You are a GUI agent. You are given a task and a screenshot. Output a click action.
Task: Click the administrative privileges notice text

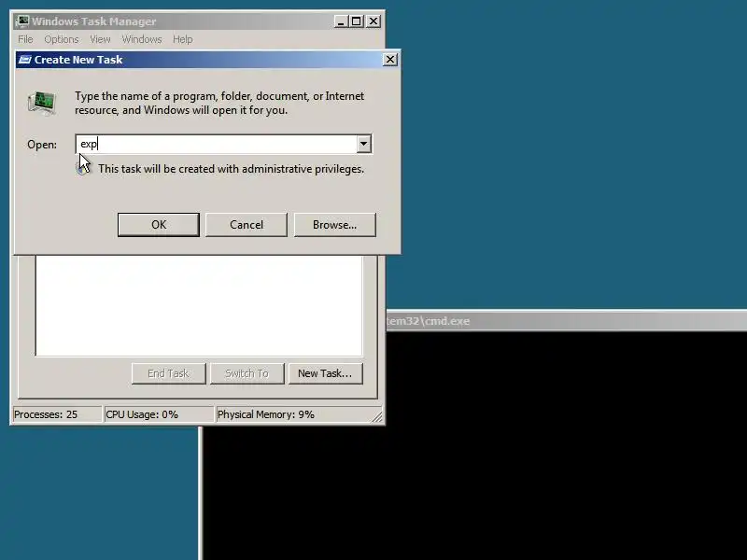pos(231,169)
